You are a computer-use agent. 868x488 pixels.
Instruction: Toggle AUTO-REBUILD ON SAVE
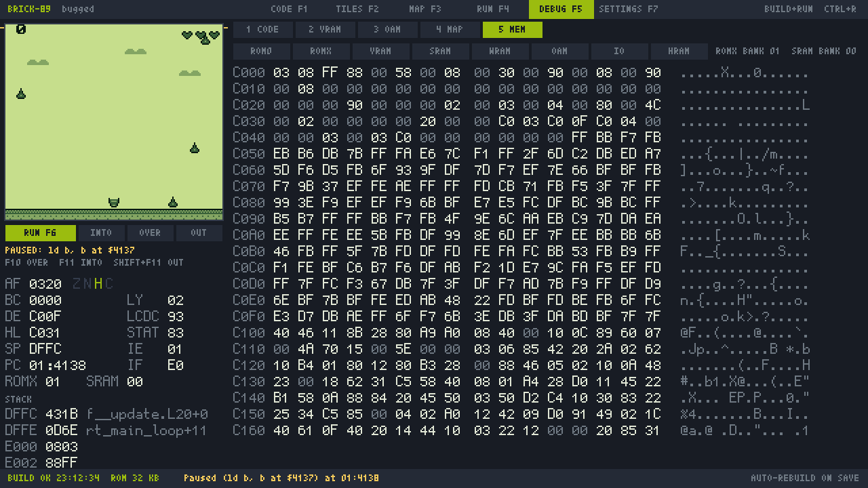point(804,478)
